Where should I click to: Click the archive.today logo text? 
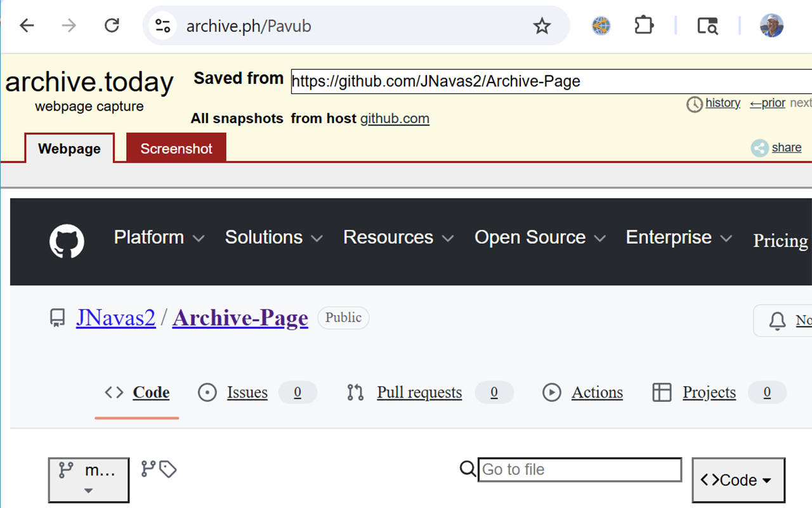point(89,82)
